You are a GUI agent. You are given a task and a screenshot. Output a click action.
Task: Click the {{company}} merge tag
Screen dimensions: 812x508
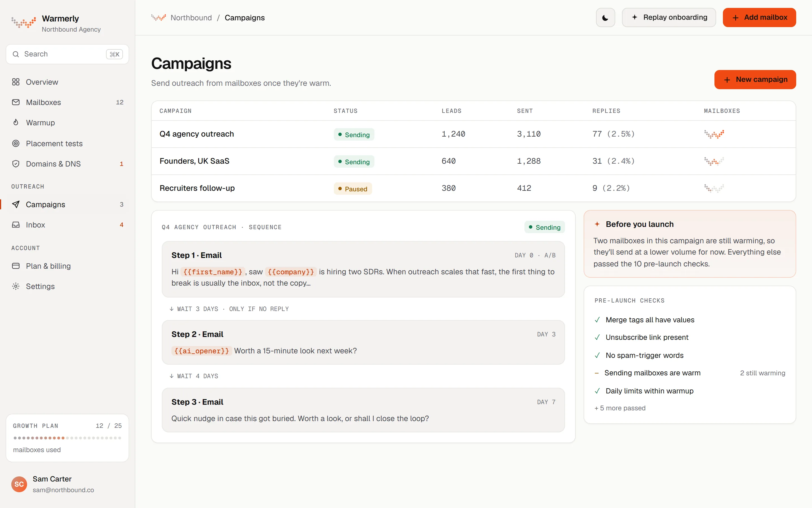click(291, 272)
